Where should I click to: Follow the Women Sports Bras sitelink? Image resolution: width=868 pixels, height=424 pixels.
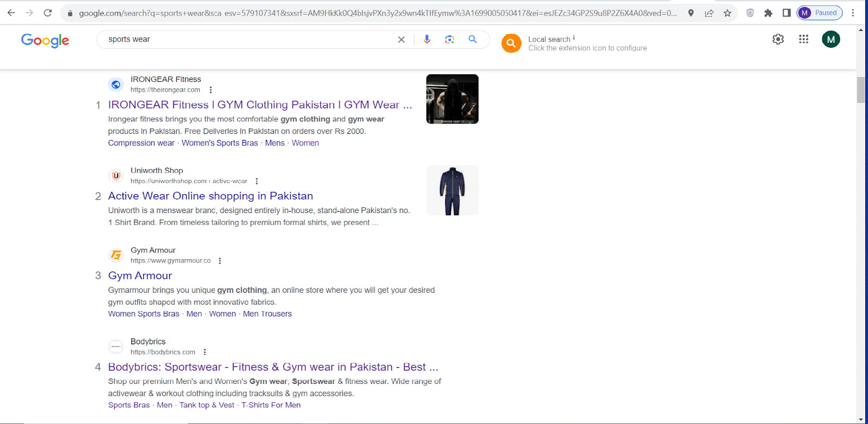[x=144, y=314]
